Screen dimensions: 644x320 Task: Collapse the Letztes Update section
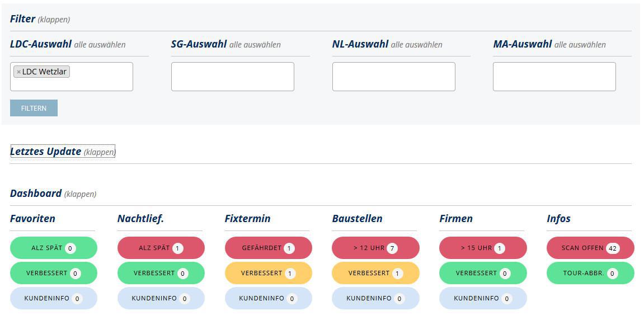(x=100, y=152)
